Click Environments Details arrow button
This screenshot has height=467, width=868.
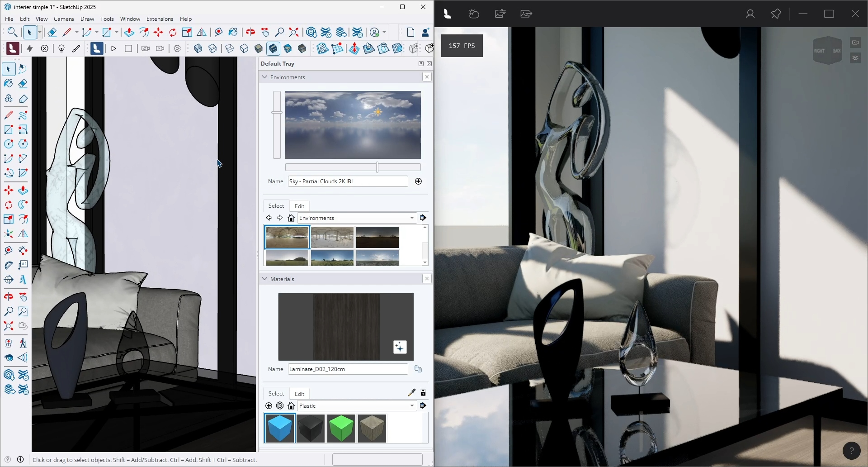[x=423, y=218]
